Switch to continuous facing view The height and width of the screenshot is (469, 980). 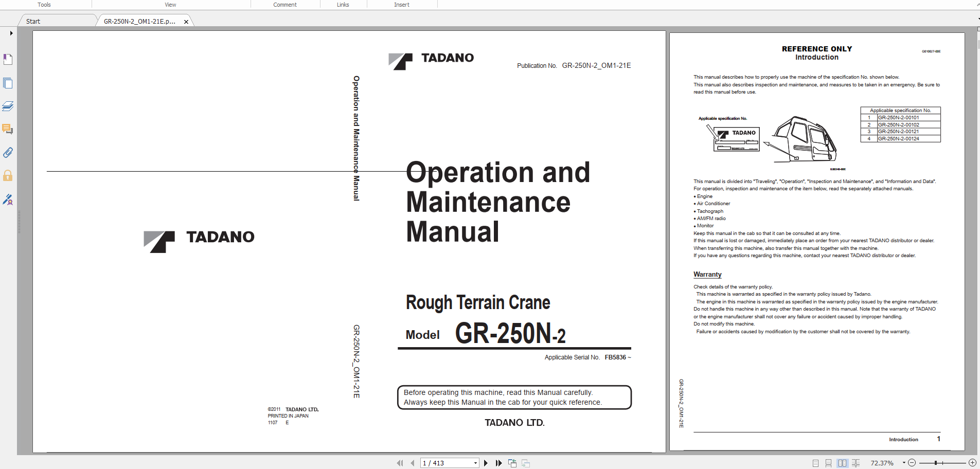coord(856,463)
